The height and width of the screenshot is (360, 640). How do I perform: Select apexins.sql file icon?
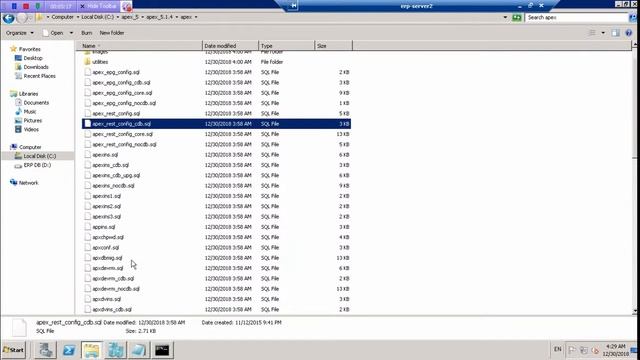coord(87,154)
